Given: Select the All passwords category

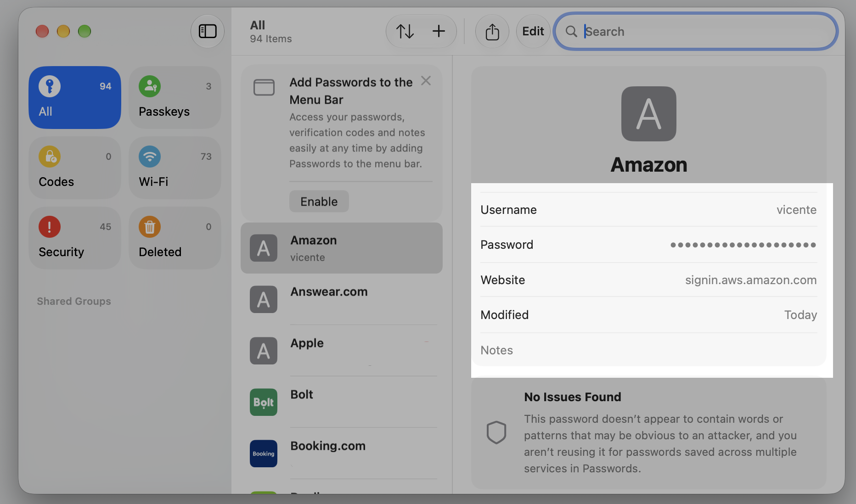Looking at the screenshot, I should point(75,97).
